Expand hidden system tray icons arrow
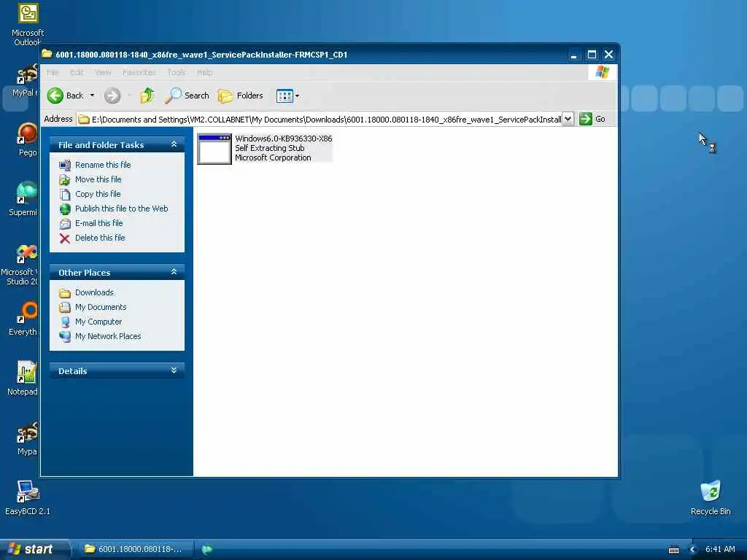The image size is (747, 560). (x=693, y=550)
